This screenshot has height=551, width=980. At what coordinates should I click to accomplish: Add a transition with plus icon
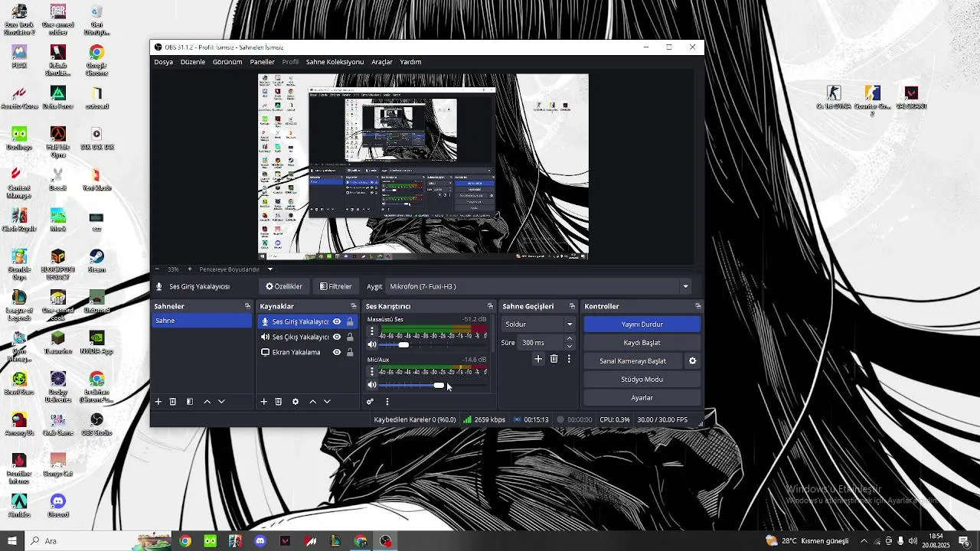[538, 359]
